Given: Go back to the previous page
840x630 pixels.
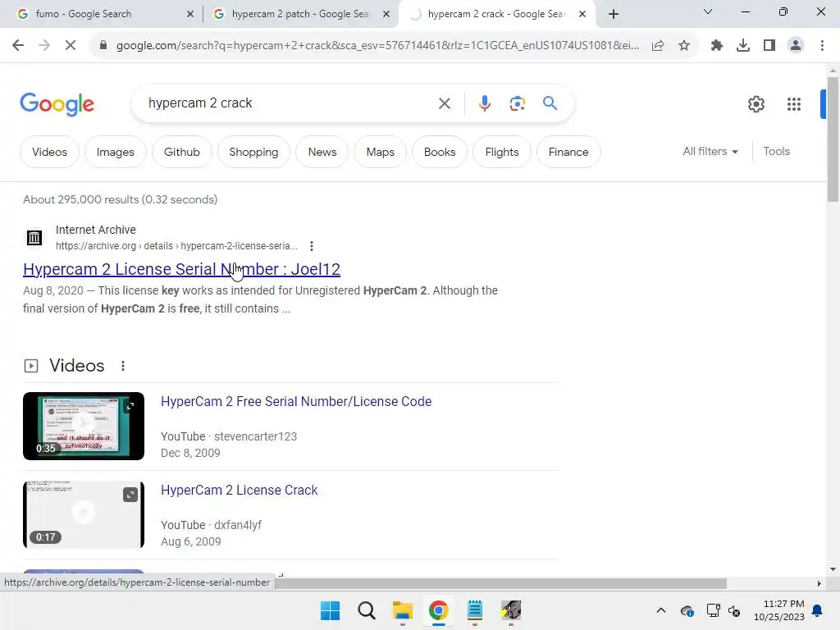Looking at the screenshot, I should [x=18, y=46].
